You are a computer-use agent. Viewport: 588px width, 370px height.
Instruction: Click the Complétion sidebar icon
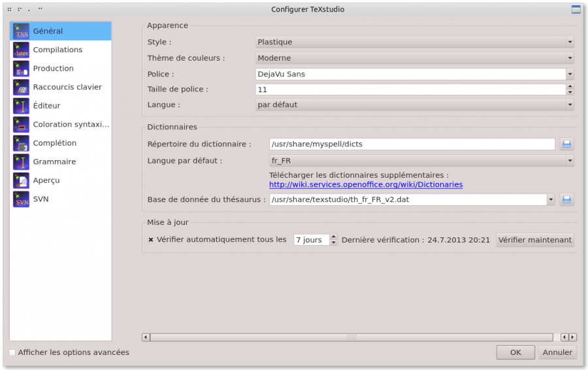(x=21, y=143)
